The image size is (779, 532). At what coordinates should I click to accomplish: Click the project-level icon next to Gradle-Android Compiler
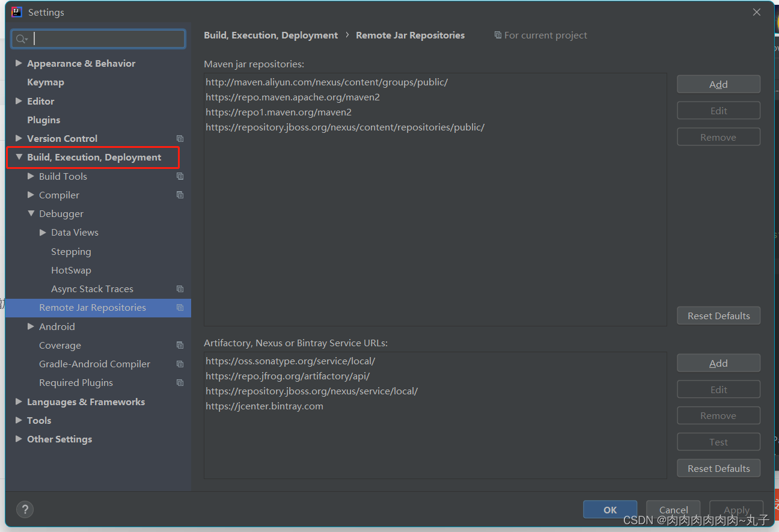[180, 364]
